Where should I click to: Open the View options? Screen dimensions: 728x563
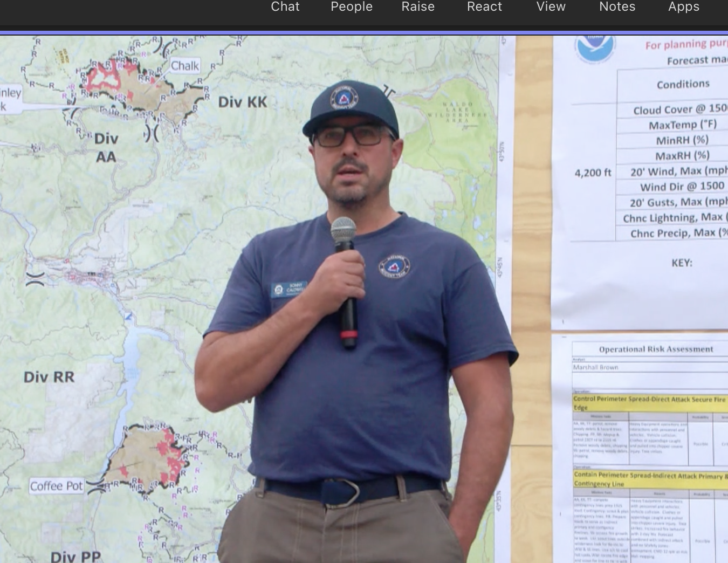pyautogui.click(x=551, y=7)
